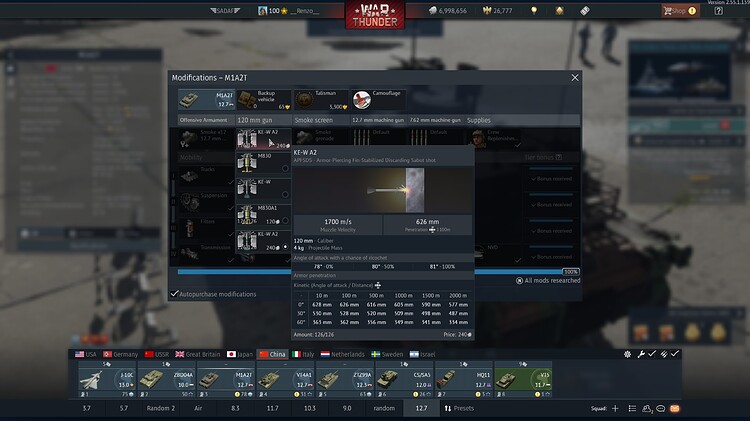
Task: Toggle Autopurchase modifications checkbox
Action: (175, 294)
